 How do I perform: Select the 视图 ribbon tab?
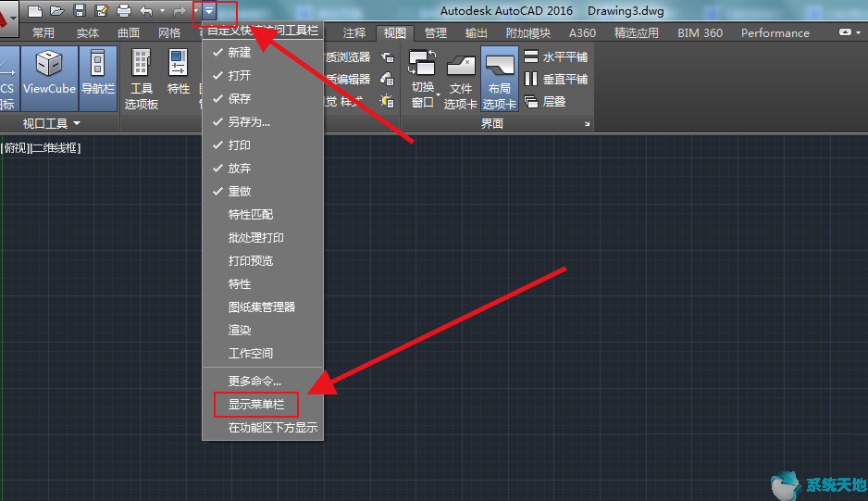point(395,33)
